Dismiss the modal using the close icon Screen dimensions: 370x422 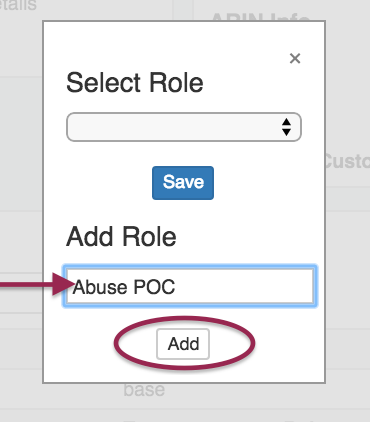pyautogui.click(x=295, y=58)
